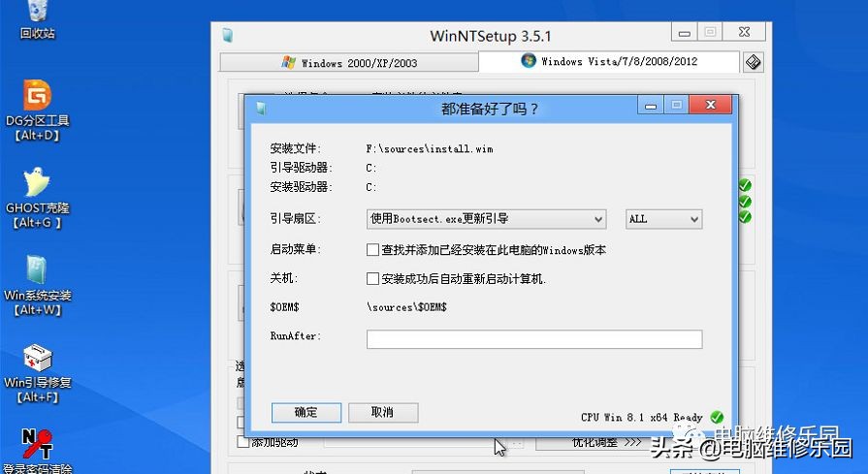868x474 pixels.
Task: Launch DG partition tool desktop icon
Action: tap(38, 110)
